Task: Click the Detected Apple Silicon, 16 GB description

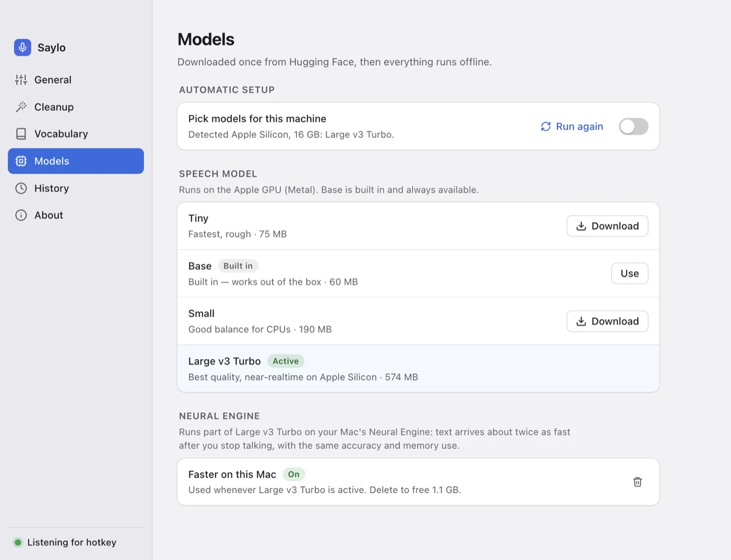Action: [x=291, y=135]
